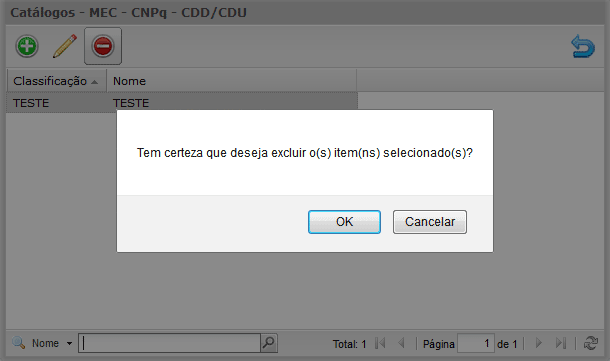This screenshot has width=610, height=361.
Task: Confirm deletion with OK button
Action: (344, 222)
